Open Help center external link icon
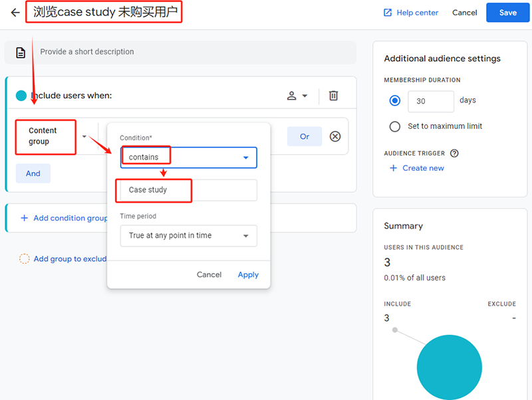This screenshot has width=532, height=400. (x=388, y=13)
